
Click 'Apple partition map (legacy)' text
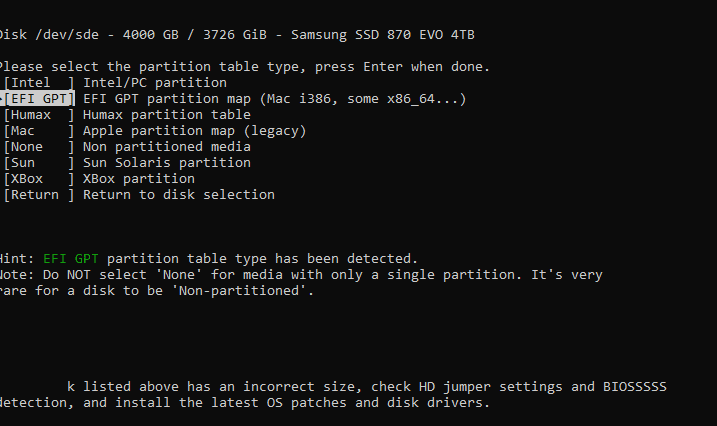pyautogui.click(x=194, y=131)
